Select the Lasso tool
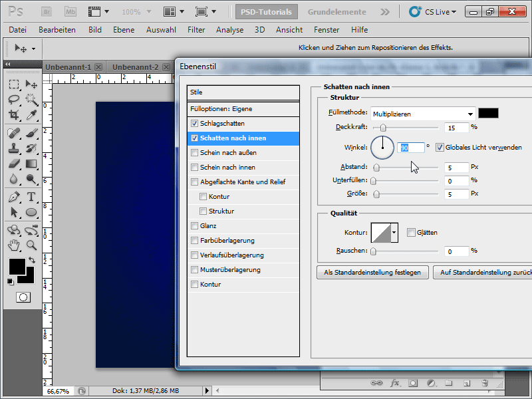The width and height of the screenshot is (532, 399). click(14, 99)
